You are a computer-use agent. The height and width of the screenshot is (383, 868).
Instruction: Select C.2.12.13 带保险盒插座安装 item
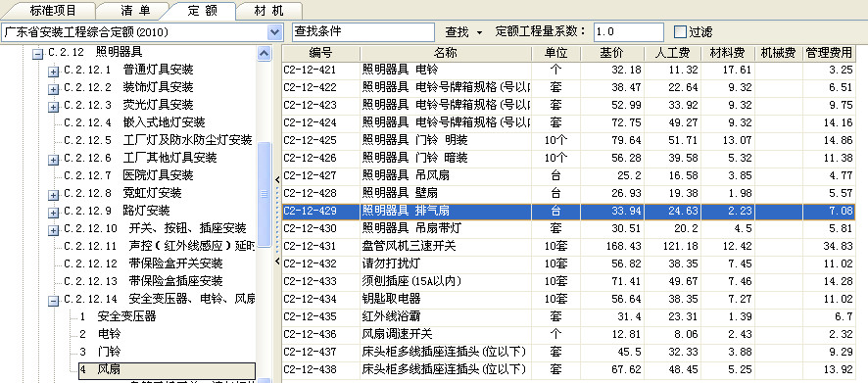point(143,281)
